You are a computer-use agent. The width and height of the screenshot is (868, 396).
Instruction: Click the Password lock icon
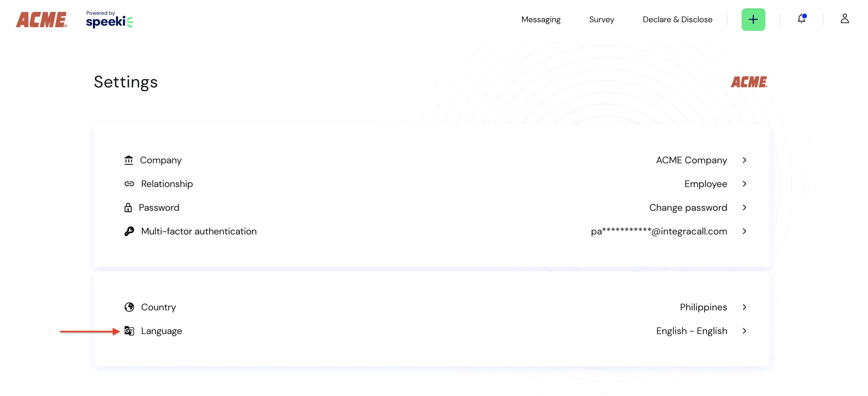(x=128, y=207)
